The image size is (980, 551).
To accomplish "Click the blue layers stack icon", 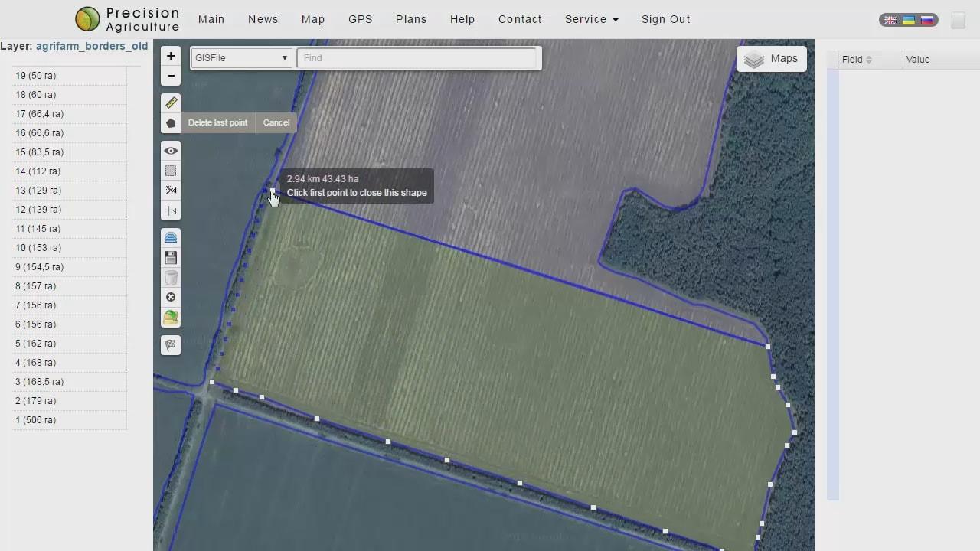I will [x=171, y=238].
